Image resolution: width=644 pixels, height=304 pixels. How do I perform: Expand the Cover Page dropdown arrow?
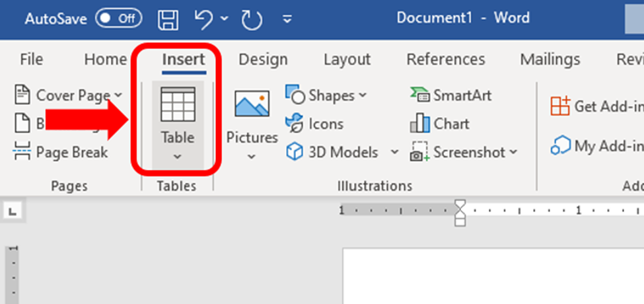(118, 95)
